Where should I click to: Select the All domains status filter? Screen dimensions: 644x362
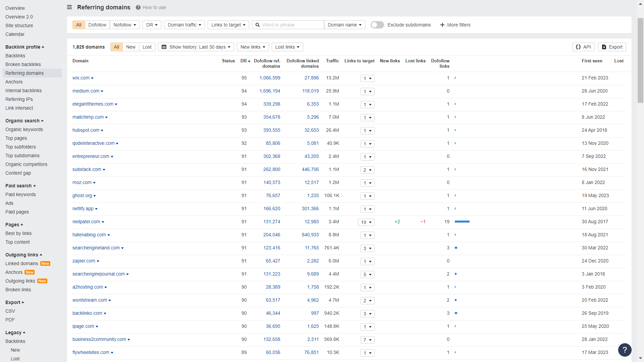click(x=116, y=47)
